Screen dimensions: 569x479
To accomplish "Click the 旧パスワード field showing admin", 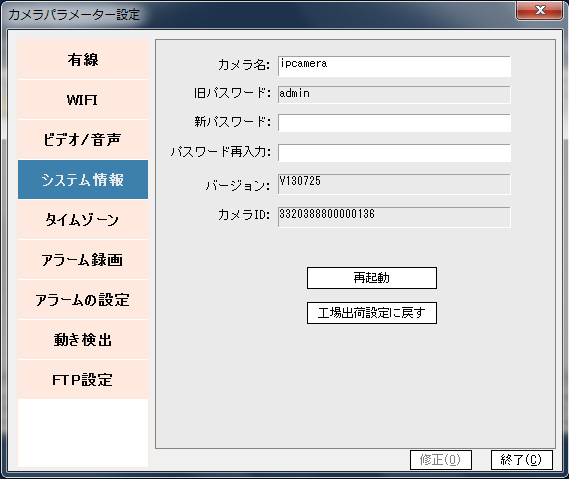I will click(x=394, y=94).
